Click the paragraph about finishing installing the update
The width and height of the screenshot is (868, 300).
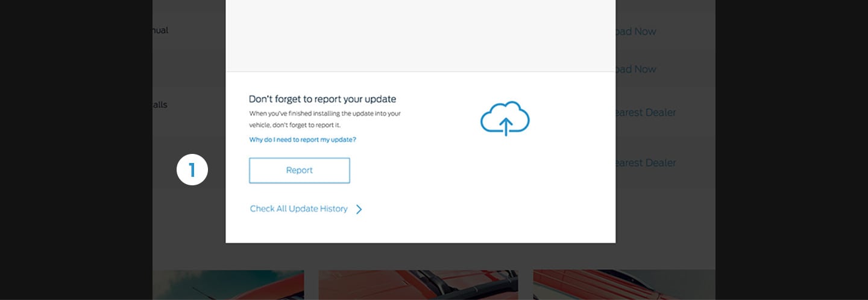pyautogui.click(x=325, y=119)
